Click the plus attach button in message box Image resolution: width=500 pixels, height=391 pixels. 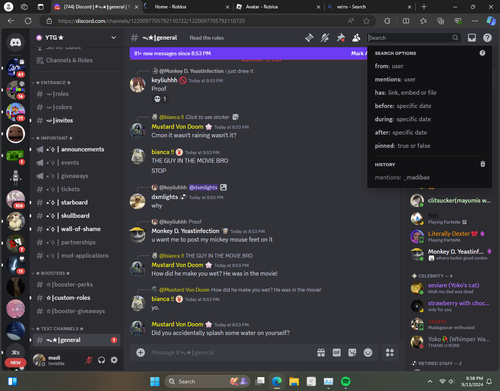(141, 352)
